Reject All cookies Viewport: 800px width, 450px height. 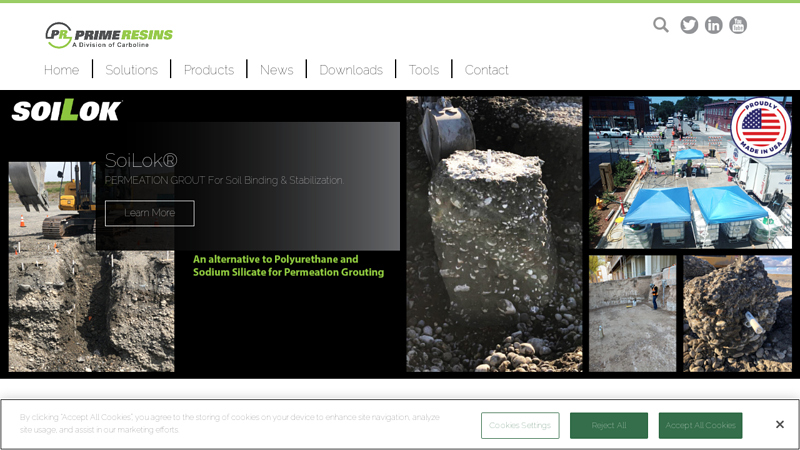609,426
